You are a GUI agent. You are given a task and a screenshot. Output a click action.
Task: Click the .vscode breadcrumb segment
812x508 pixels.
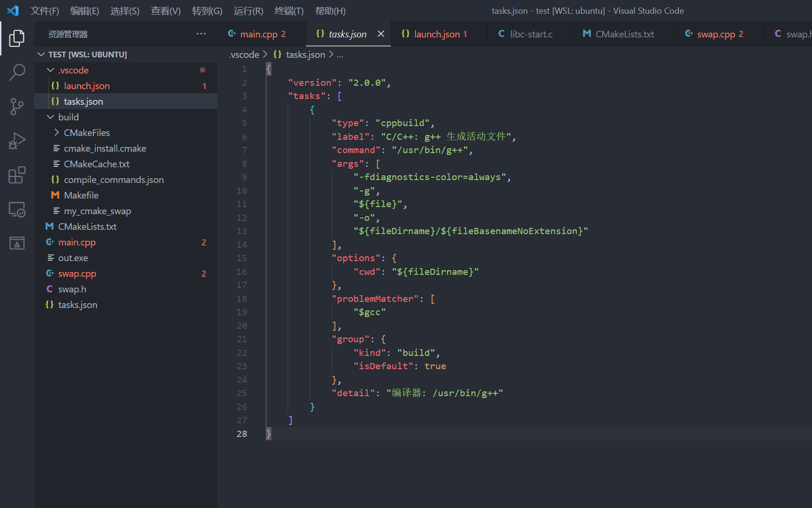click(244, 55)
